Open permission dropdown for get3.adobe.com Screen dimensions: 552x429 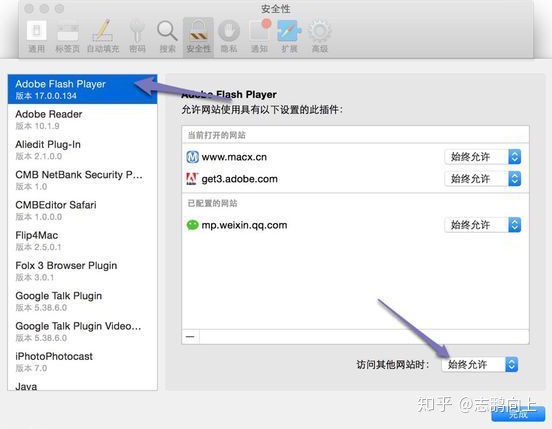(x=483, y=179)
